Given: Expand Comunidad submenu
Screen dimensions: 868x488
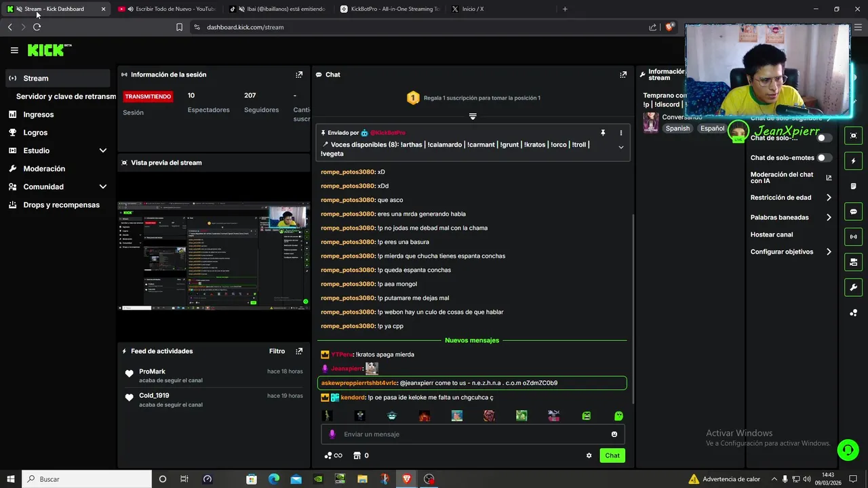Looking at the screenshot, I should pyautogui.click(x=103, y=186).
